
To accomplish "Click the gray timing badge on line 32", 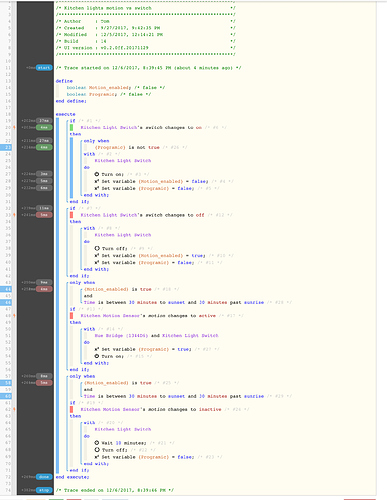I will [x=44, y=208].
